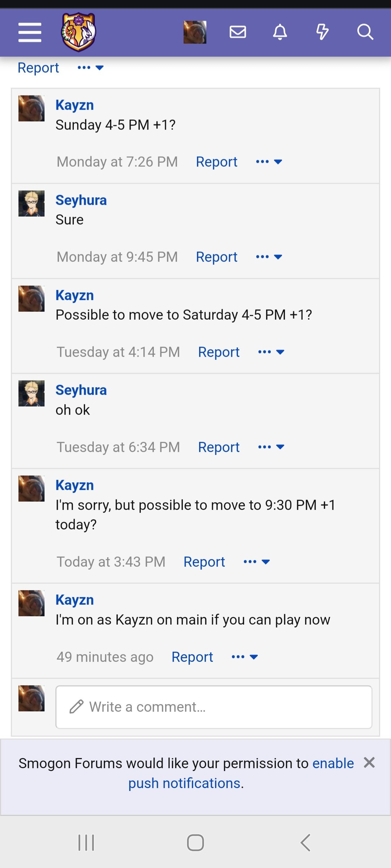
Task: Tap the lightning bolt What's New icon
Action: tap(322, 32)
